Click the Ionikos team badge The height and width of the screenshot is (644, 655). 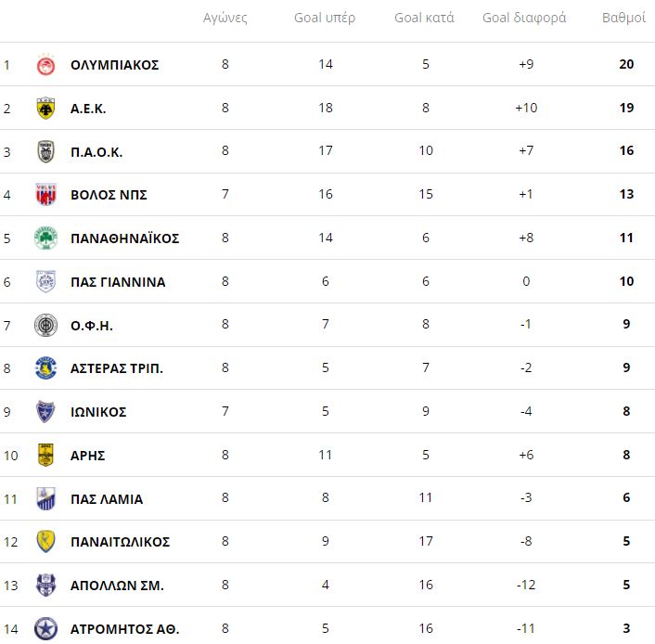[x=45, y=412]
